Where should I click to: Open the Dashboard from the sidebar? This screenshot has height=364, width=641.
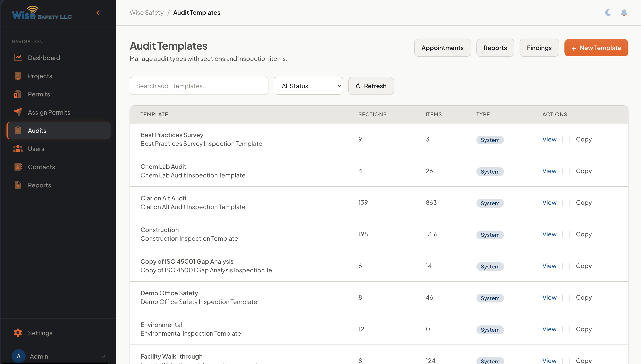coord(44,58)
